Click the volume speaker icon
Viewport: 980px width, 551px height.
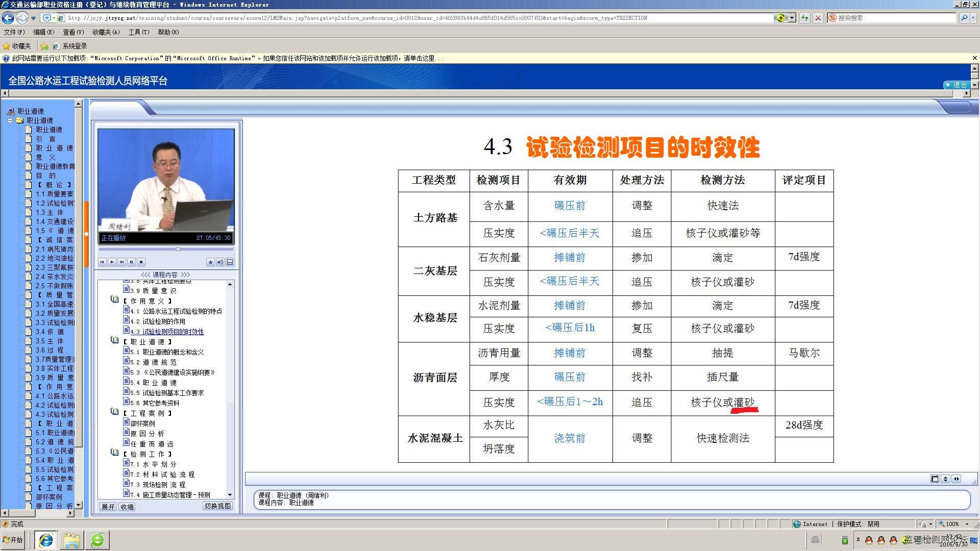click(220, 262)
